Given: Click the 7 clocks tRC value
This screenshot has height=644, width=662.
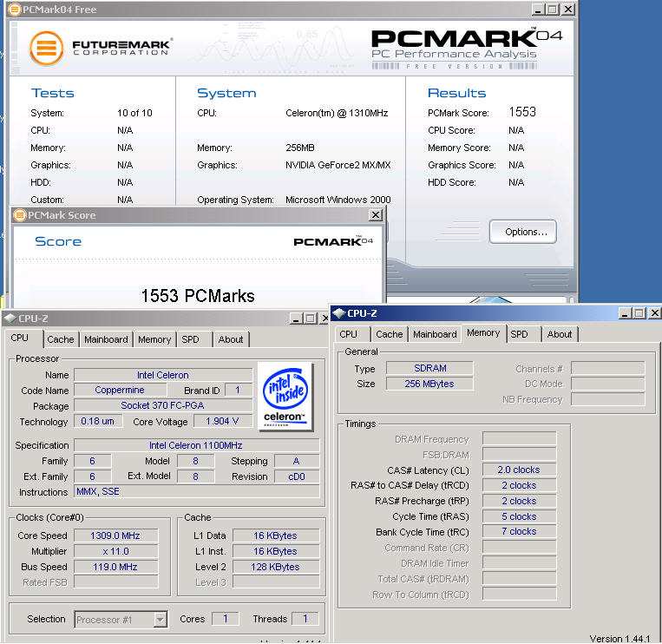Looking at the screenshot, I should tap(519, 531).
